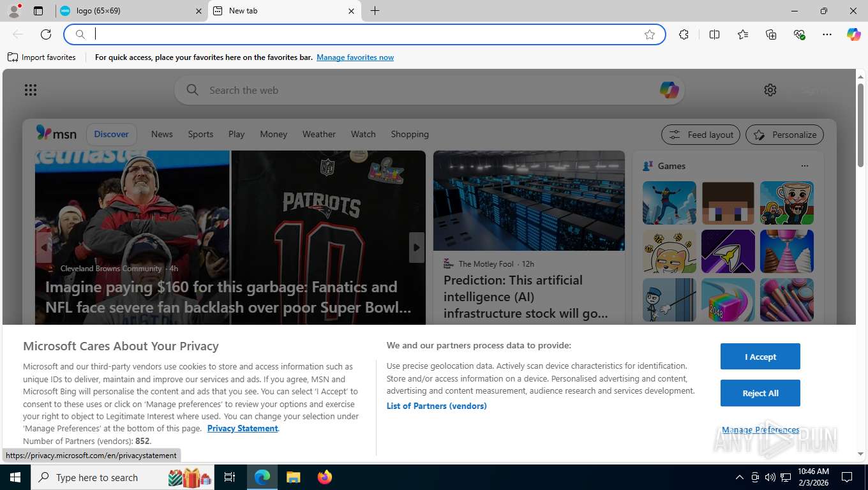Open Copilot icon in web search box
Image resolution: width=868 pixels, height=490 pixels.
[x=669, y=90]
